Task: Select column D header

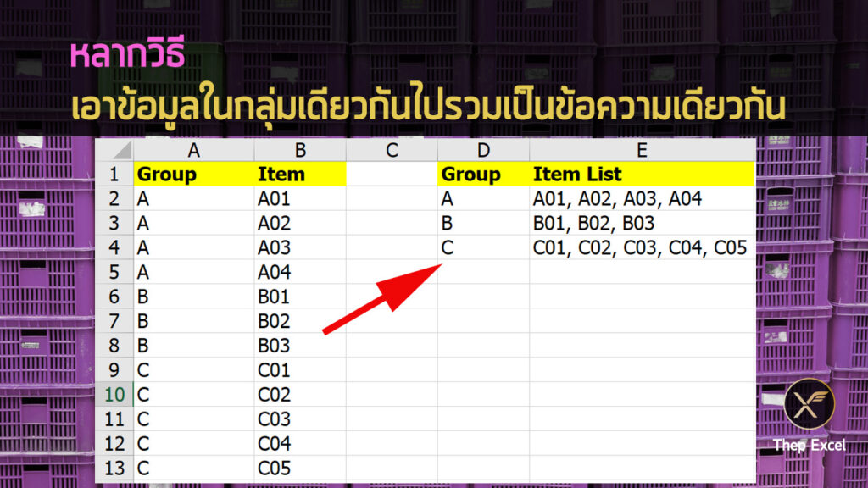Action: (483, 151)
